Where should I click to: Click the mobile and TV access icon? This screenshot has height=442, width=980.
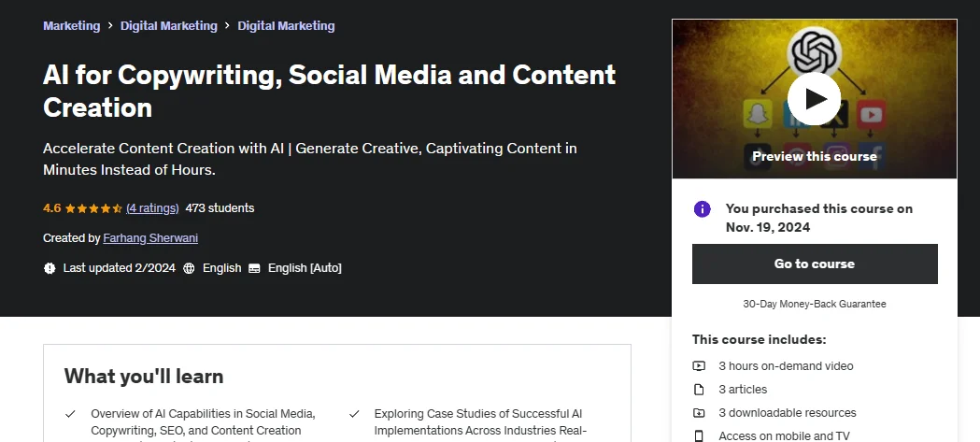[699, 436]
